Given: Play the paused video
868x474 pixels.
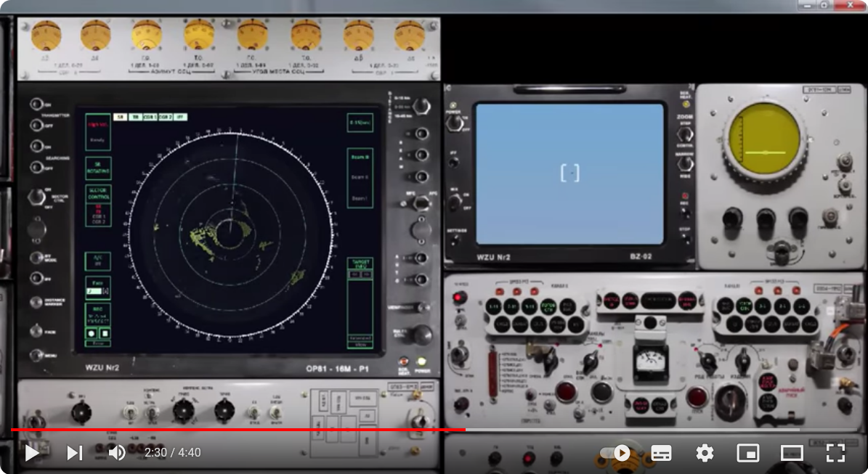Looking at the screenshot, I should point(32,453).
